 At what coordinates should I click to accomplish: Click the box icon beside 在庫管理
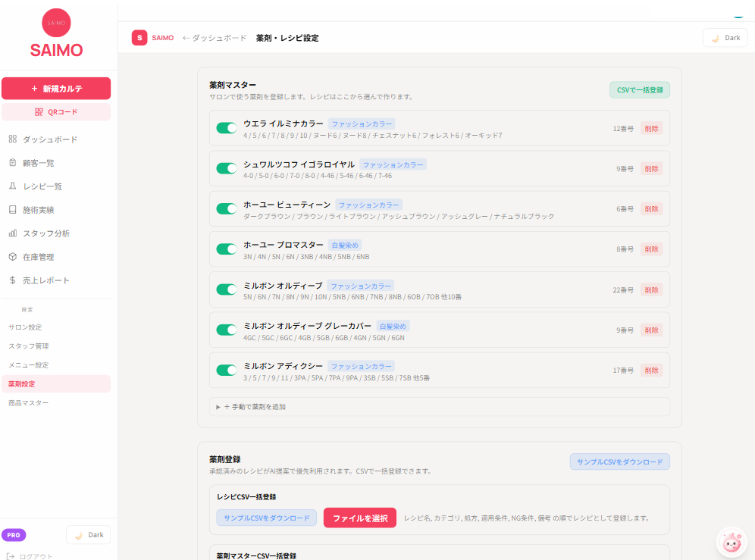(x=13, y=257)
